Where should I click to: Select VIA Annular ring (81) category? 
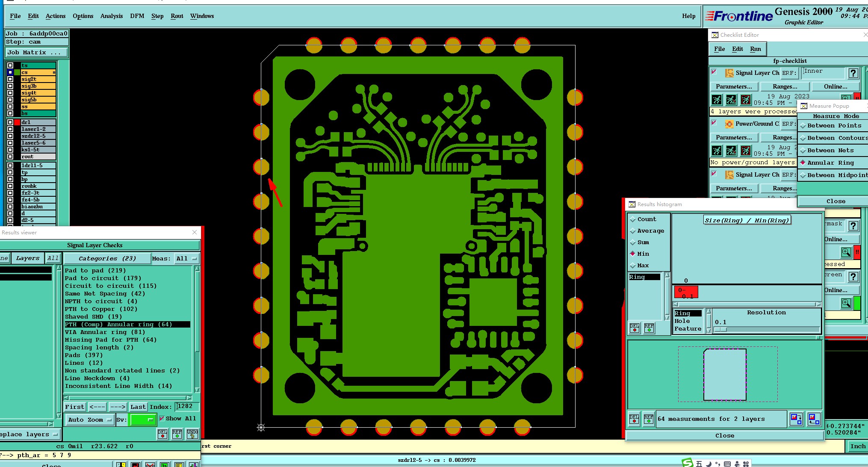[105, 332]
